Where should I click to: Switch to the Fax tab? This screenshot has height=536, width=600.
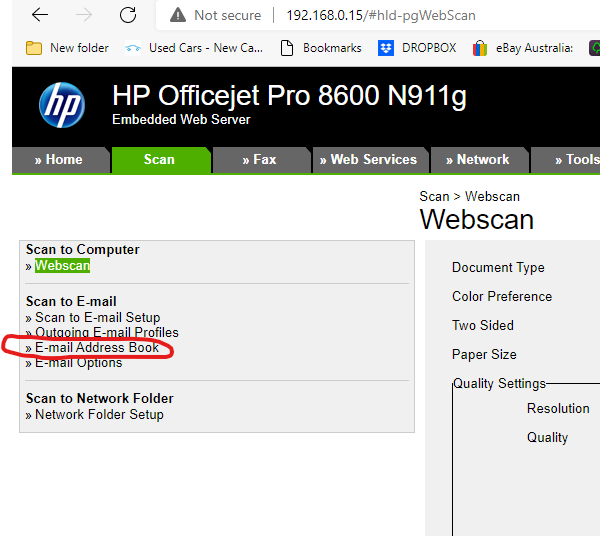click(x=259, y=160)
